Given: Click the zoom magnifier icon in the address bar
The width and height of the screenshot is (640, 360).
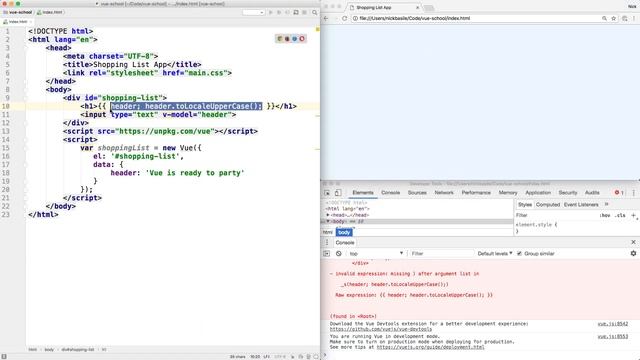Looking at the screenshot, I should (604, 18).
